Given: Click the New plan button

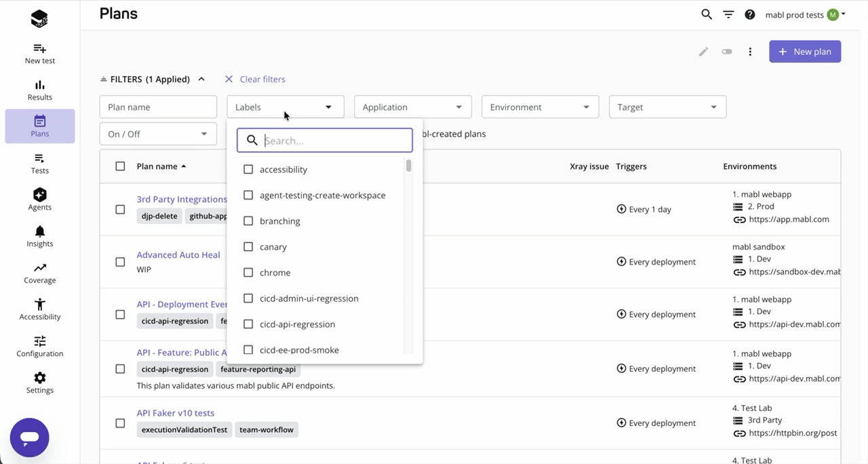Looking at the screenshot, I should pyautogui.click(x=805, y=52).
